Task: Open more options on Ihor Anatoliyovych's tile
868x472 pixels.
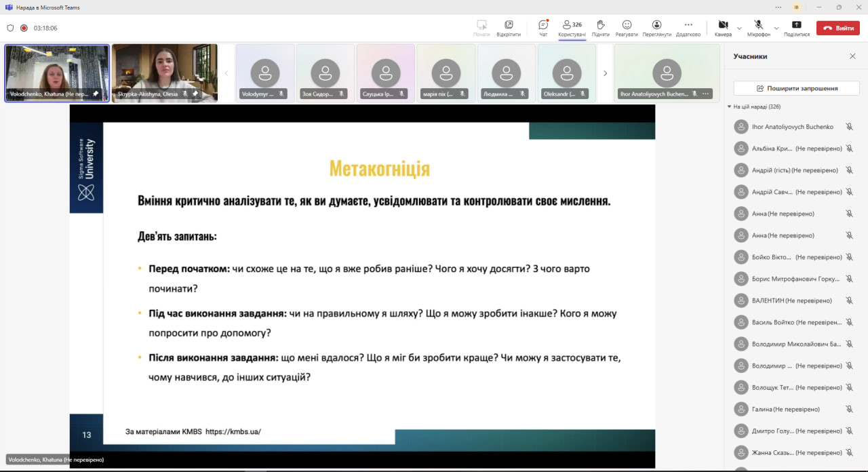Action: tap(705, 94)
